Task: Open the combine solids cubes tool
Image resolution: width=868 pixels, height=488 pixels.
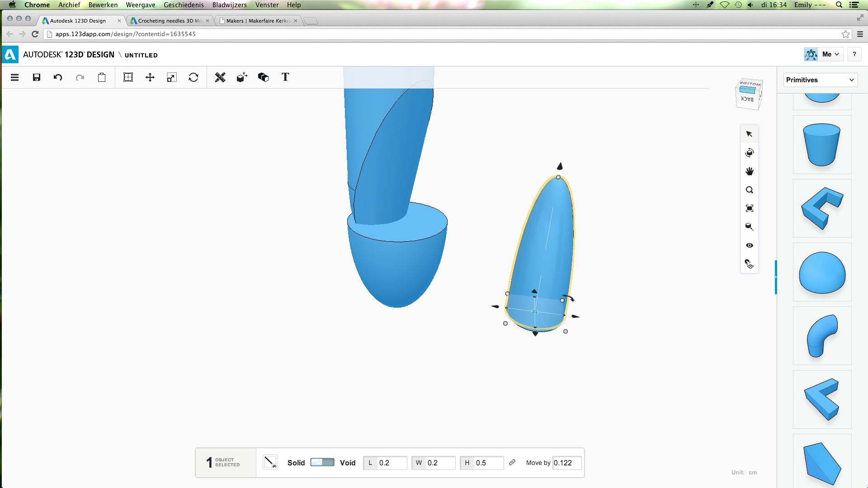Action: coord(263,77)
